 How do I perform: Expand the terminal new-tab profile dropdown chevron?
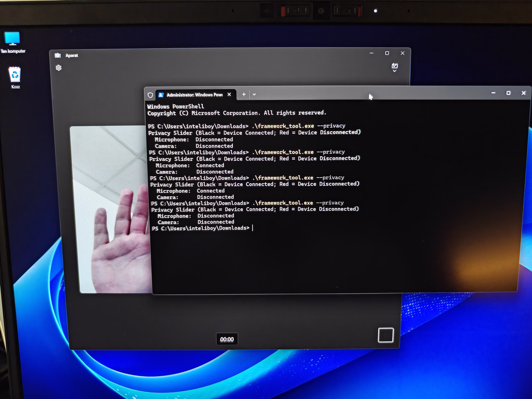(x=254, y=94)
